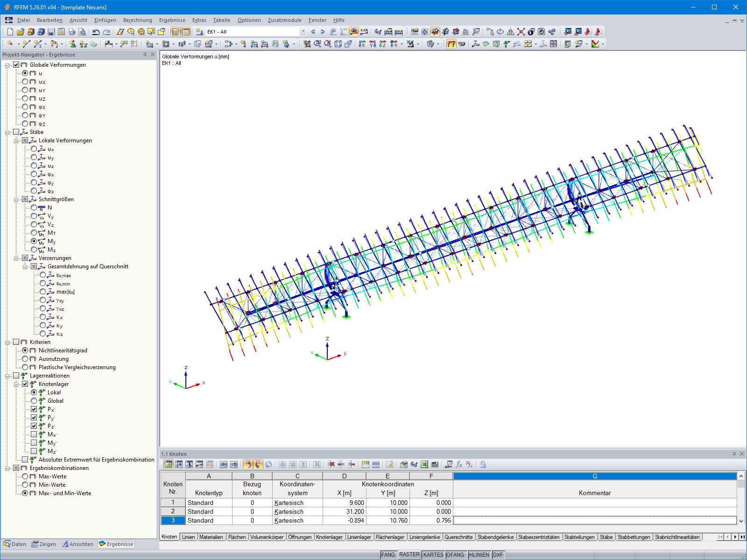Select the mirror/spiegeln icon in toolbar
This screenshot has height=560, width=747.
point(510,31)
